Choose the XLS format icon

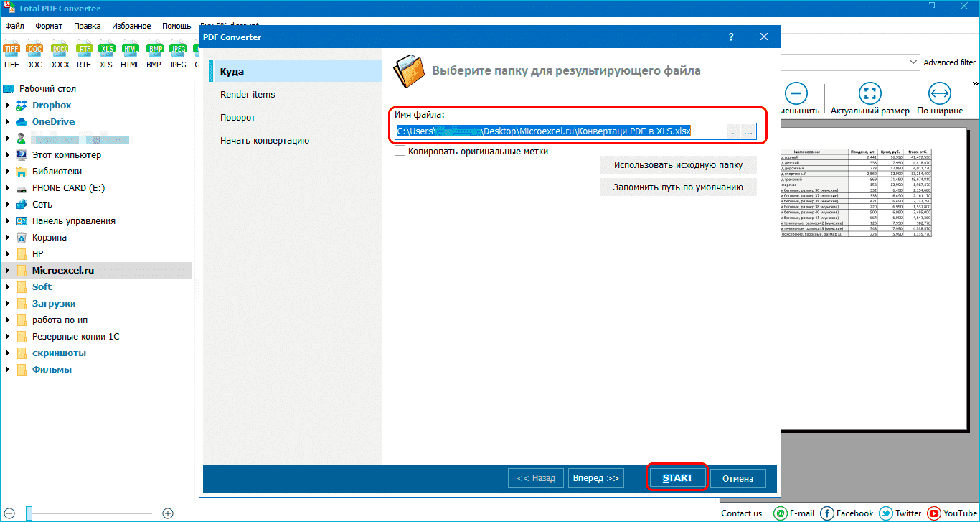click(x=106, y=50)
